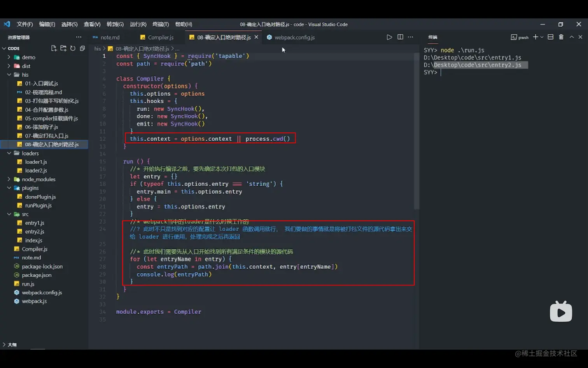Open the 转到(G) menu
This screenshot has height=368, width=588.
coord(115,24)
